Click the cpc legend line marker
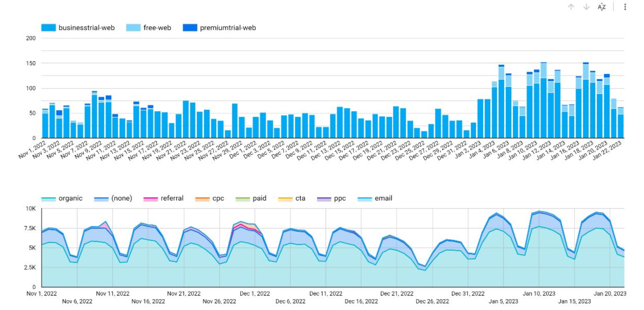Viewport: 644px width, 310px height. click(202, 199)
